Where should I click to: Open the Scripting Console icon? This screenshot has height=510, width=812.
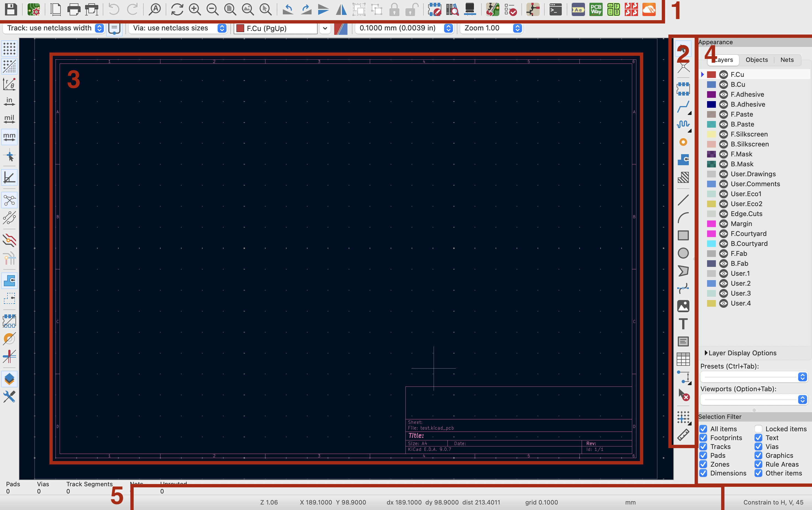pos(555,9)
